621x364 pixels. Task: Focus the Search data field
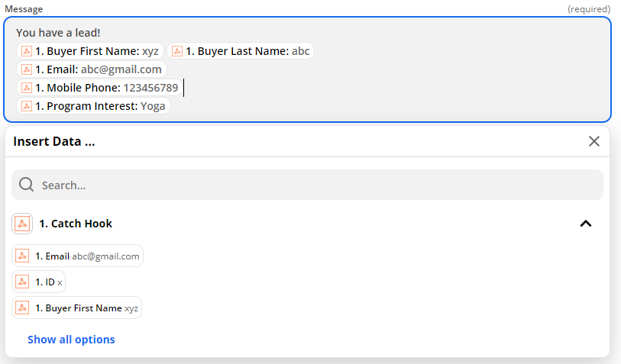pyautogui.click(x=307, y=185)
